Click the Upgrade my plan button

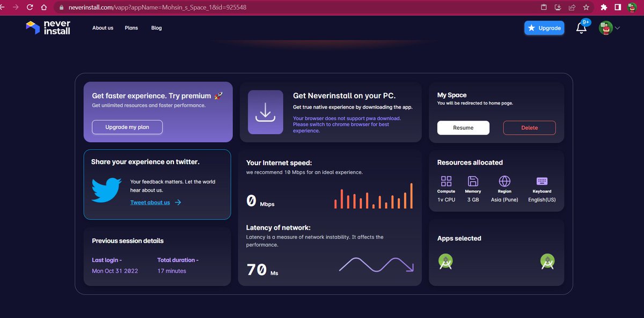click(127, 127)
